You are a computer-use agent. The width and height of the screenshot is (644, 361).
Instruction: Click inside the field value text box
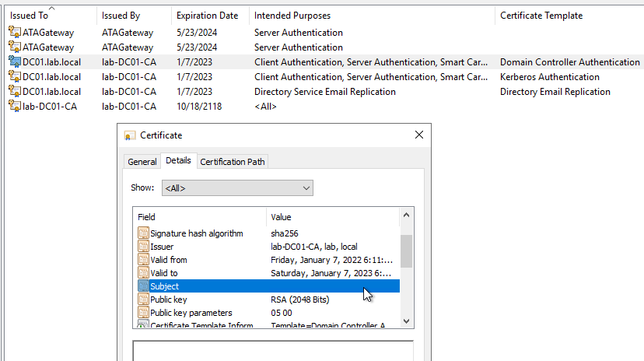273,351
